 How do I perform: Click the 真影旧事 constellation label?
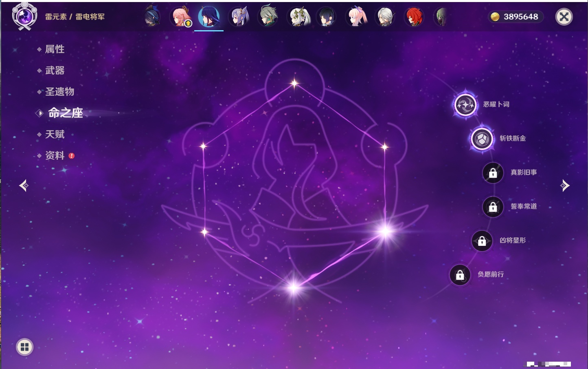[x=524, y=172]
